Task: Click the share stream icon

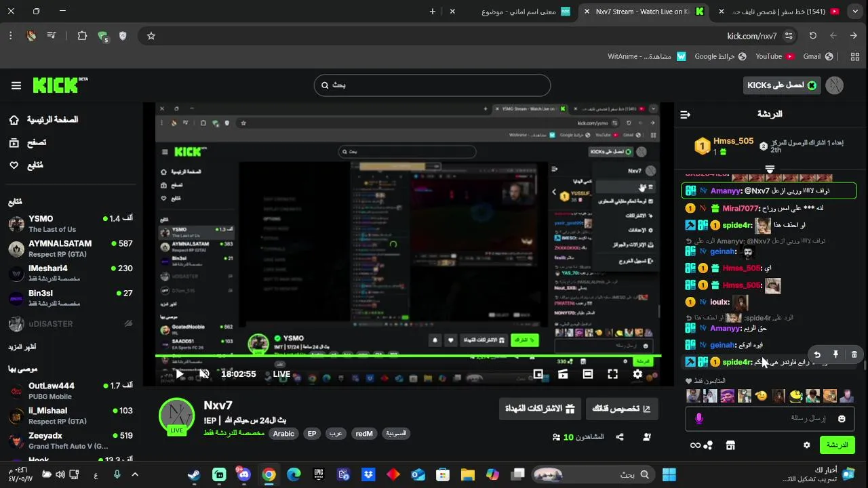Action: (x=620, y=437)
